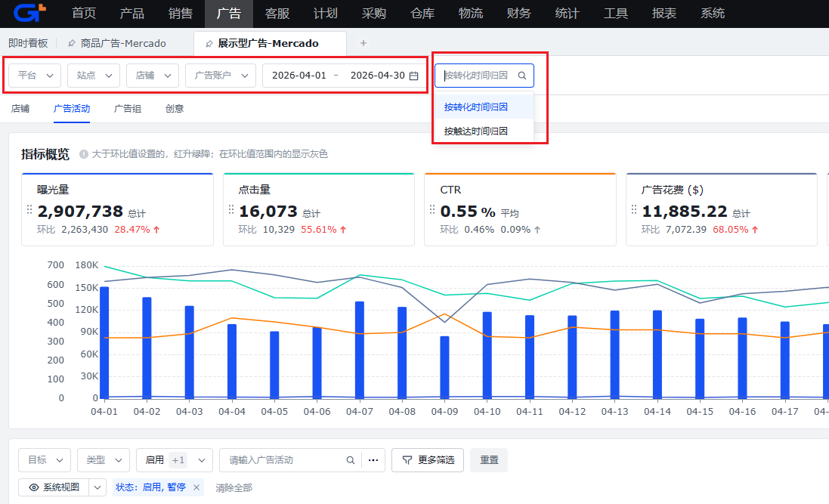Click the 系统视图 button
Screen dimensions: 829x504
click(54, 487)
